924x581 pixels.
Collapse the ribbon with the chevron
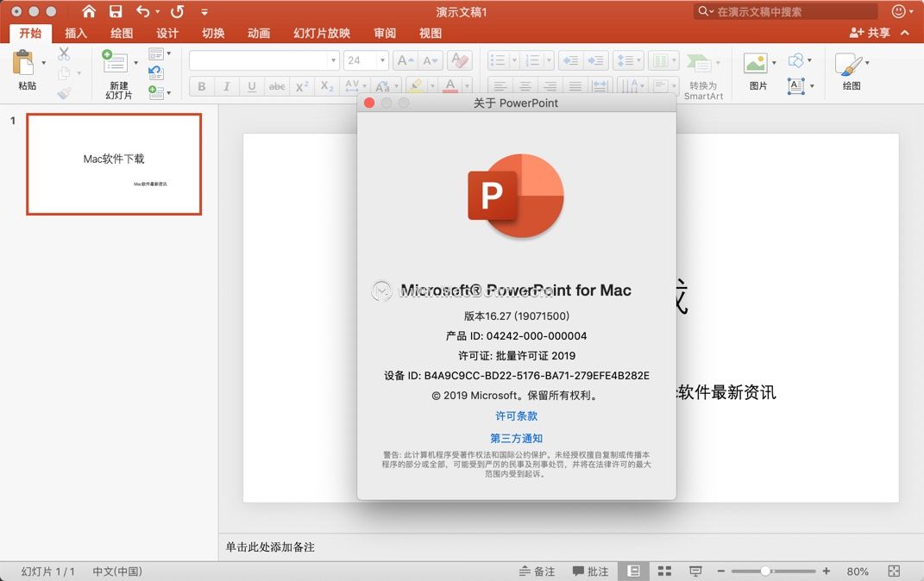[905, 33]
